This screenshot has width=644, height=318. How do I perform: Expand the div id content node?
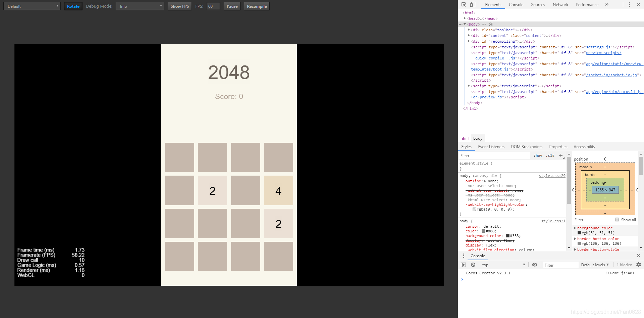click(469, 36)
